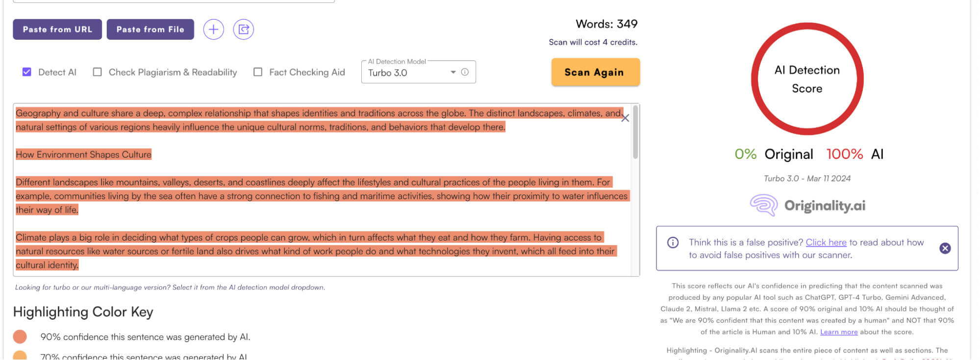Dismiss the false positive notice

945,248
